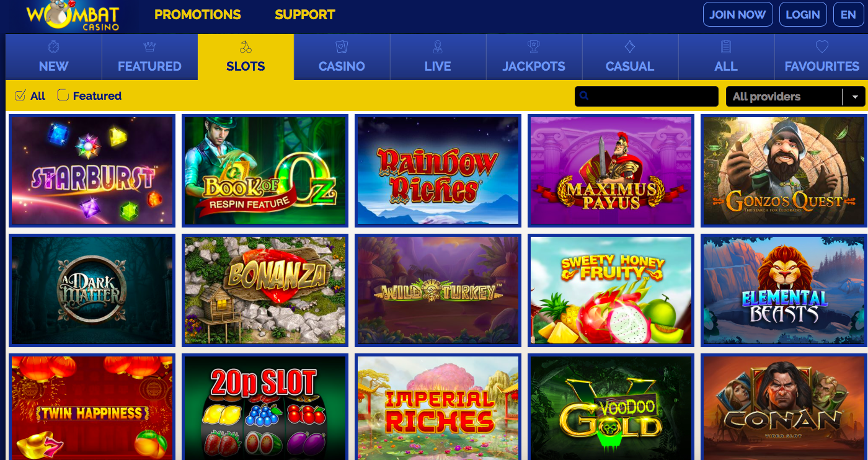Click the JOIN NOW button
868x460 pixels.
(x=738, y=15)
